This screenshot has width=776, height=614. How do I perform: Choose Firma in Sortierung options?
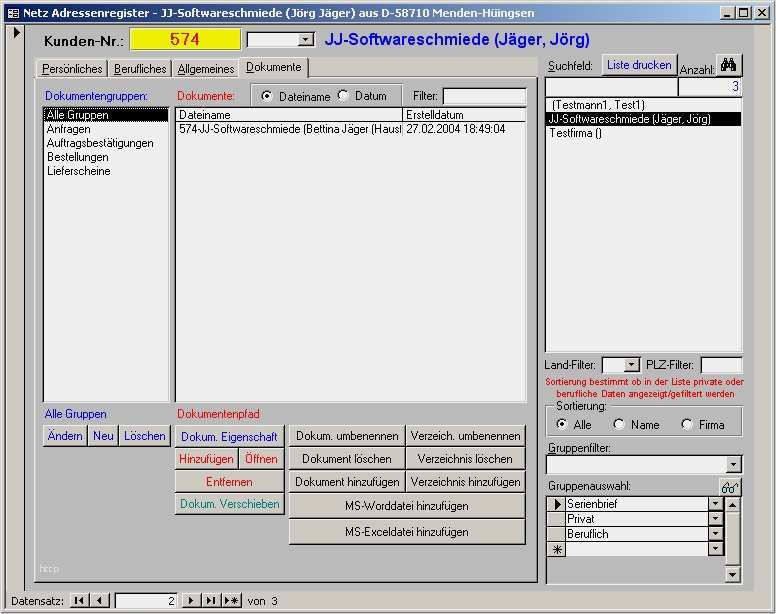coord(686,425)
